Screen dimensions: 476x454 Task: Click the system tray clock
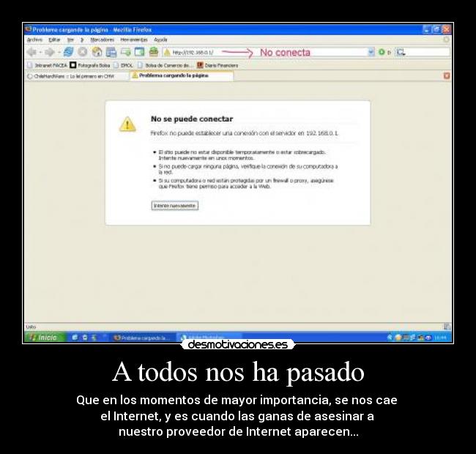click(x=440, y=338)
